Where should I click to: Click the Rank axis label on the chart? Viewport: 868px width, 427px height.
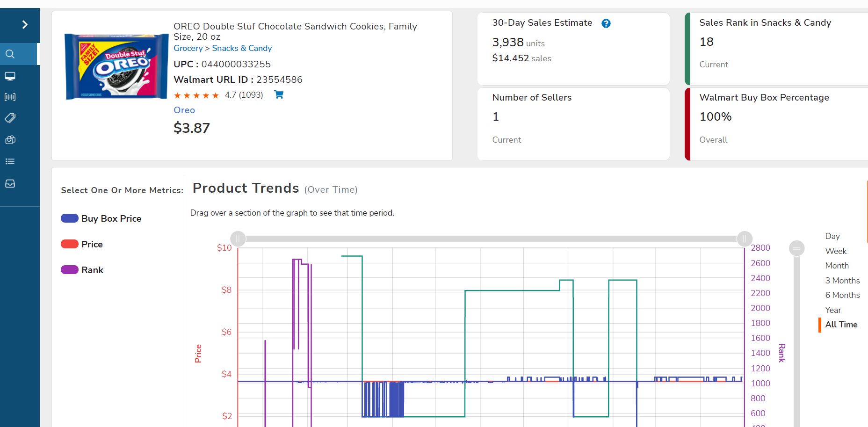click(781, 353)
